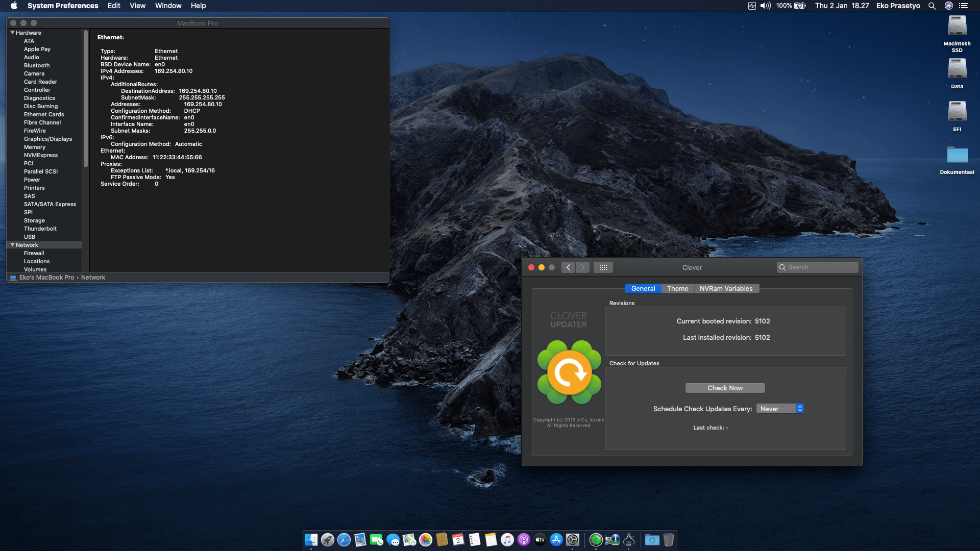Switch to NVRam Variables tab
Image resolution: width=980 pixels, height=551 pixels.
[726, 288]
